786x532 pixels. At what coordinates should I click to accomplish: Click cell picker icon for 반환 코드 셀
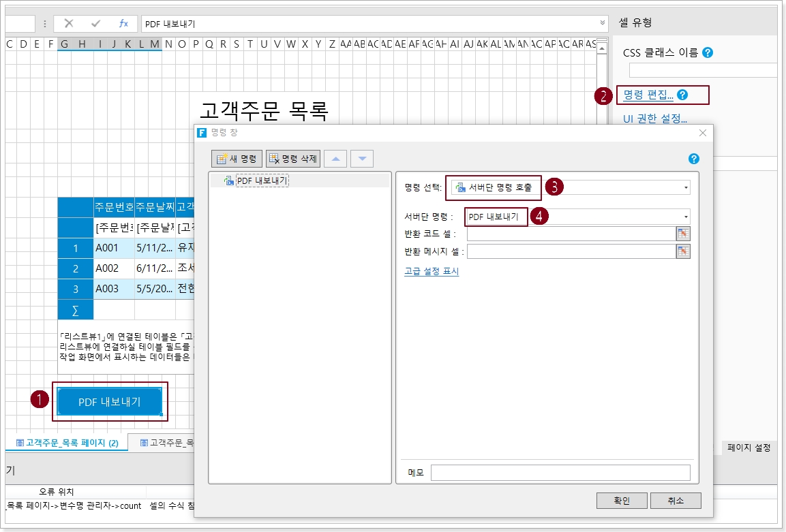click(x=683, y=234)
